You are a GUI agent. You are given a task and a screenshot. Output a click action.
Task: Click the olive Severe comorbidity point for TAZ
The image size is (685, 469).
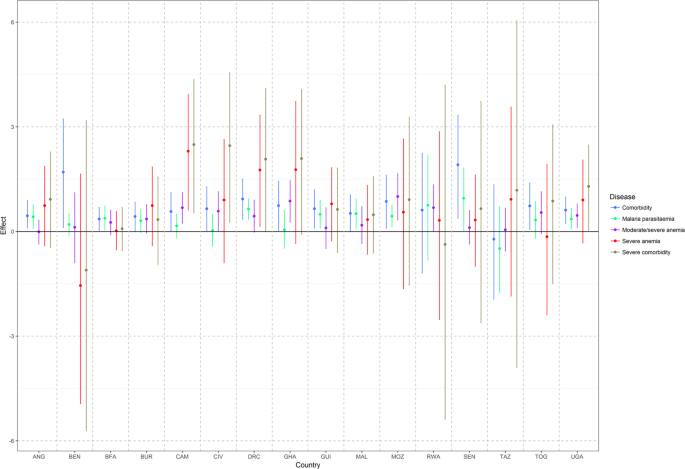(x=517, y=190)
